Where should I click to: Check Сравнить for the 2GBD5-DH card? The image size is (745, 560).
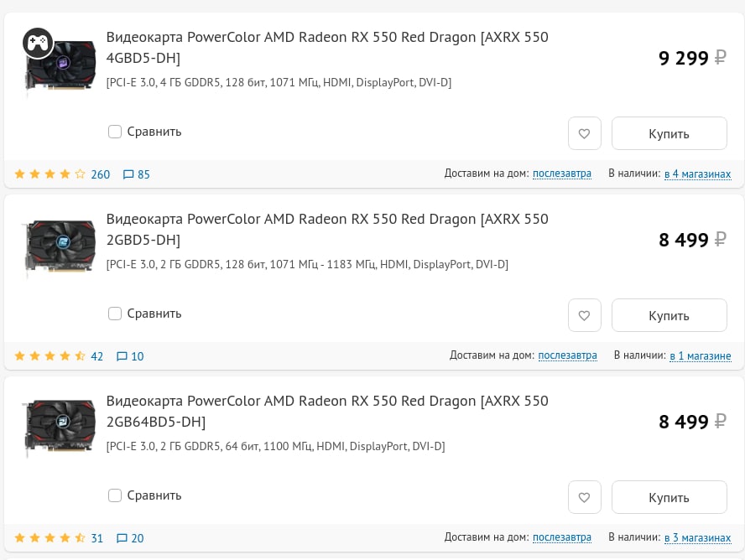[x=114, y=314]
